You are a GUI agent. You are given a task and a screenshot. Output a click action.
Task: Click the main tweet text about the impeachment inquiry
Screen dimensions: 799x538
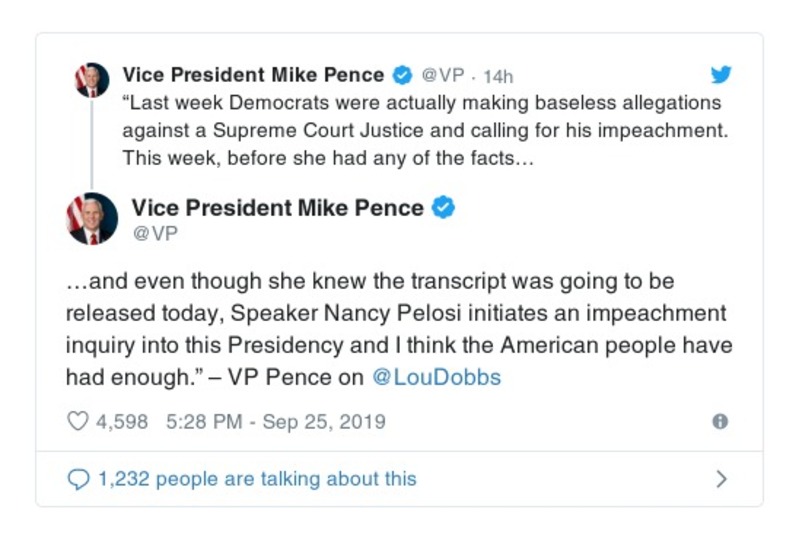pos(398,330)
